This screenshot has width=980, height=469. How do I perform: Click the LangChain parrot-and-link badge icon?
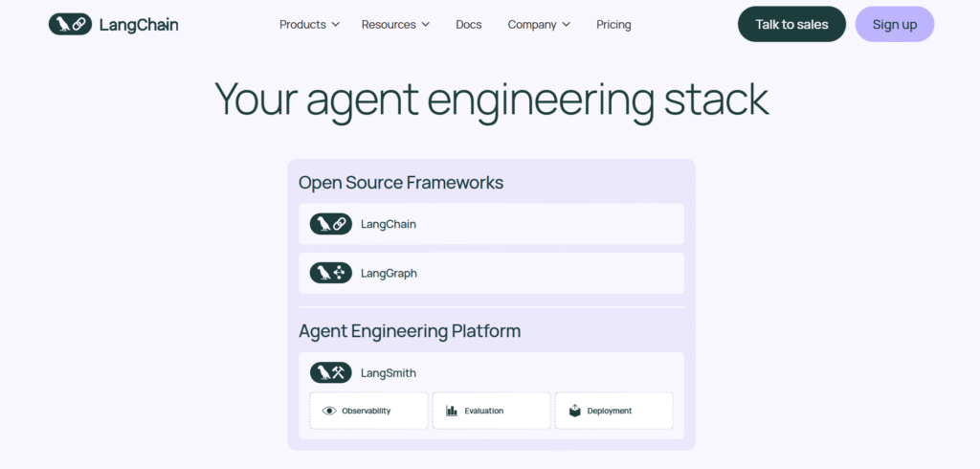click(331, 224)
